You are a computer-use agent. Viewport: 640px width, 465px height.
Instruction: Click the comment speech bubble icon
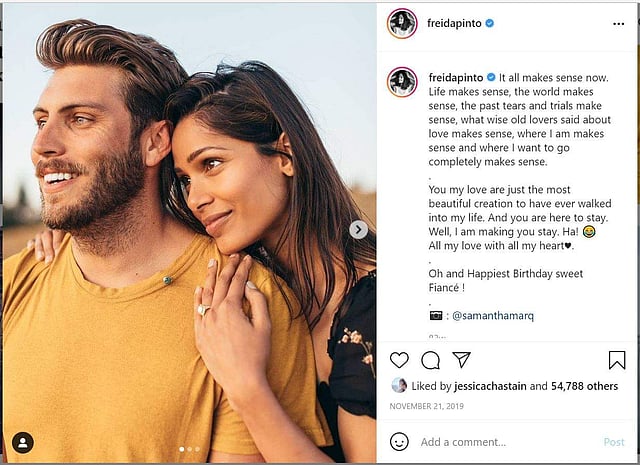click(430, 360)
